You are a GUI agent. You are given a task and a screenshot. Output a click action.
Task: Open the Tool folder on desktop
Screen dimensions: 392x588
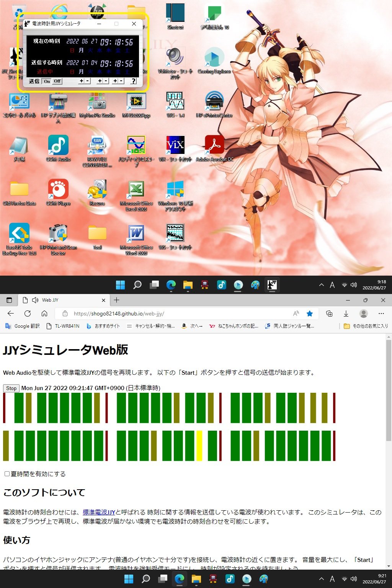(x=97, y=237)
